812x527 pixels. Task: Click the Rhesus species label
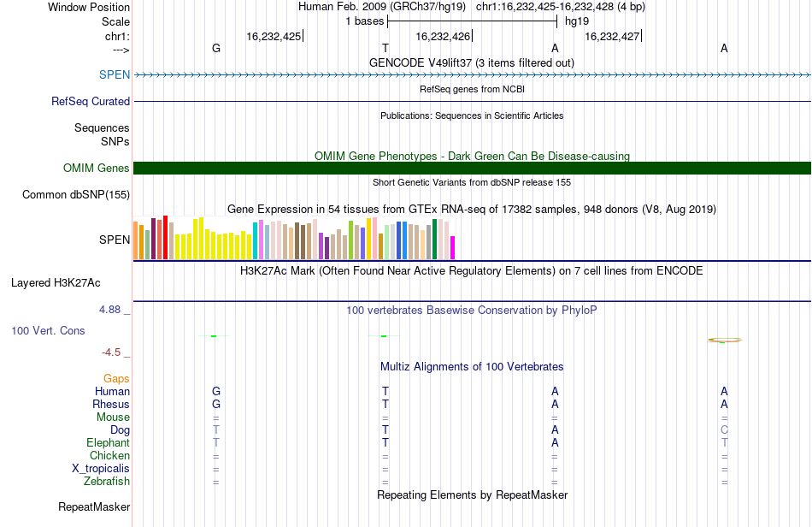coord(111,404)
